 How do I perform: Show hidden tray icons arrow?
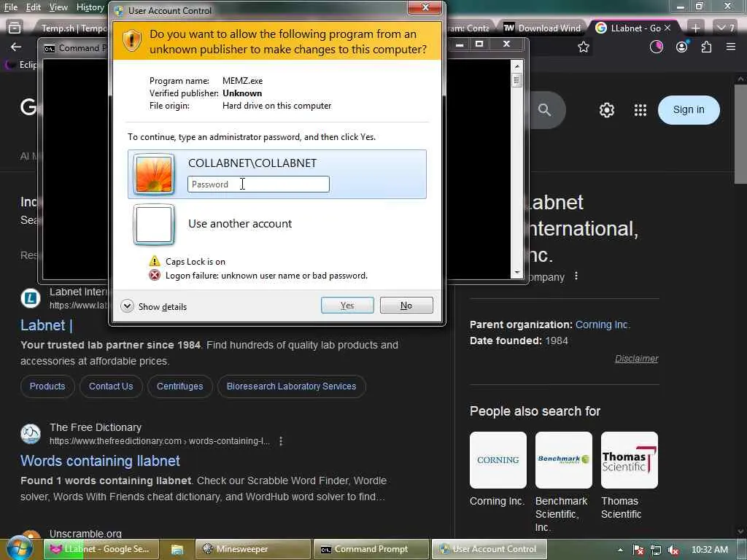620,550
